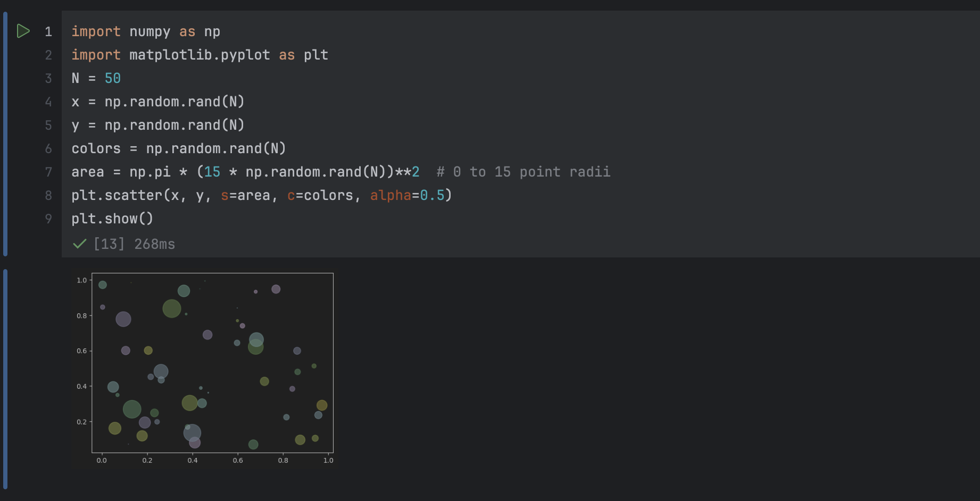Select the import numpy as np line
This screenshot has width=980, height=501.
[x=145, y=31]
